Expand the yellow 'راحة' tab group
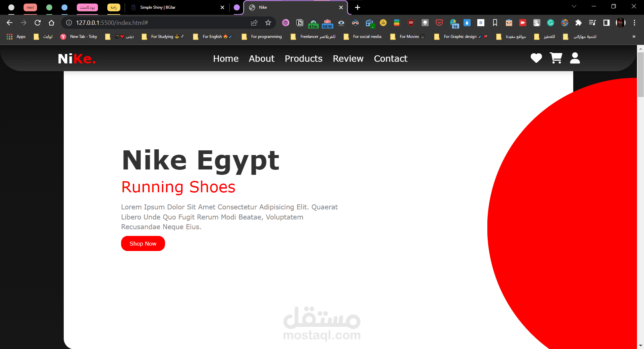This screenshot has width=644, height=349. click(x=114, y=7)
